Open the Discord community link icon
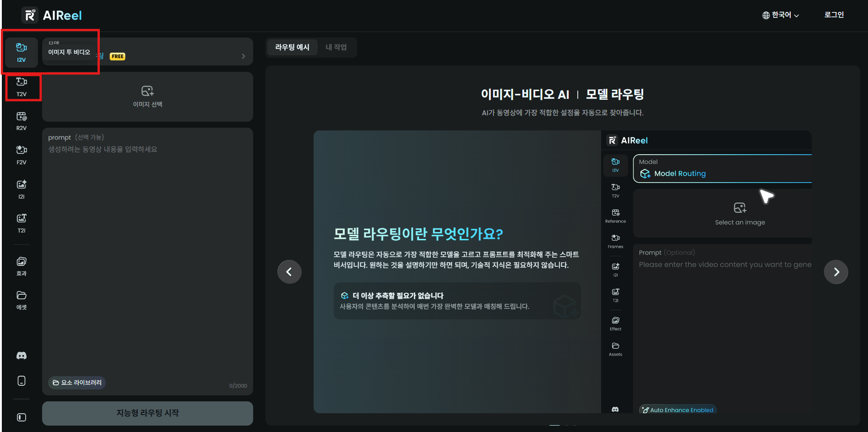The image size is (868, 432). tap(21, 356)
